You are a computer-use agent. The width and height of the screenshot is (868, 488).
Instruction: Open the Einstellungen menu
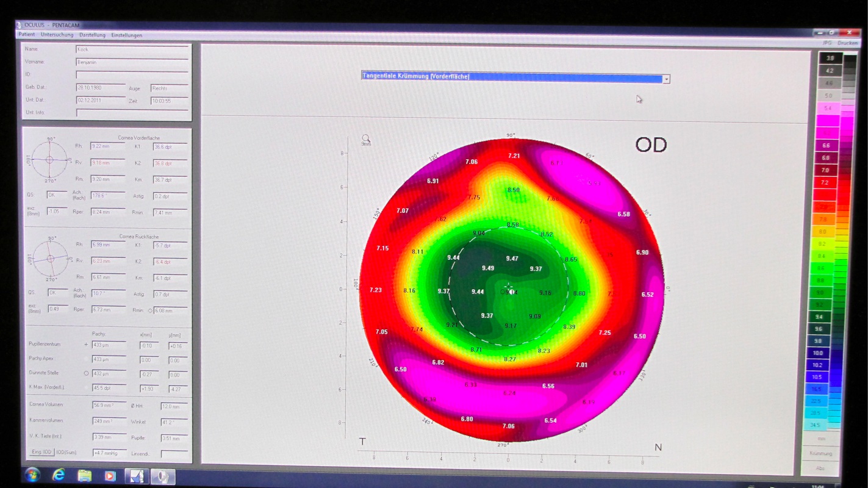127,35
